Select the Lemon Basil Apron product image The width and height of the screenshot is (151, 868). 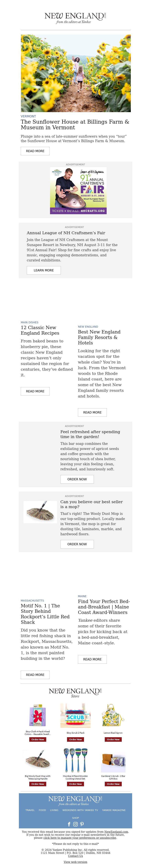[113, 716]
